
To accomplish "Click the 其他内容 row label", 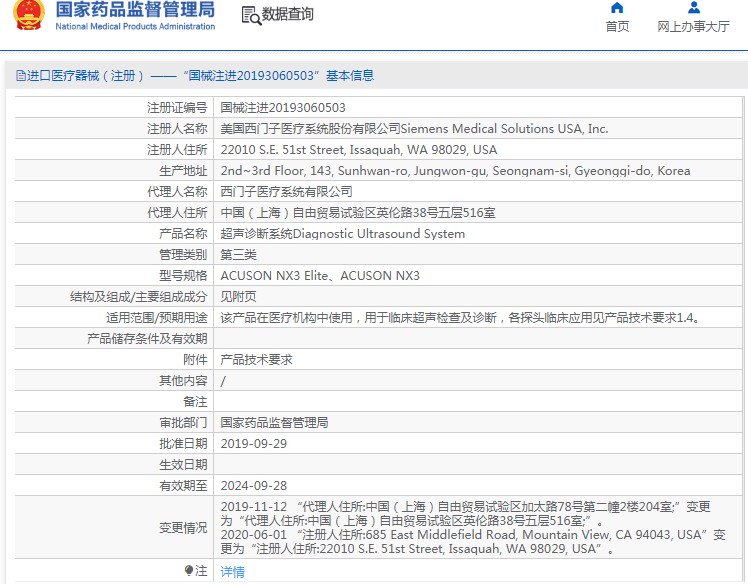I will [183, 380].
